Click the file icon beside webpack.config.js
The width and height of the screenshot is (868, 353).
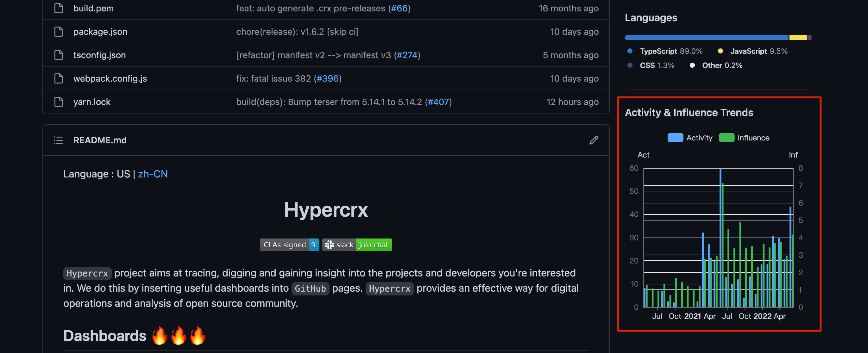point(59,78)
